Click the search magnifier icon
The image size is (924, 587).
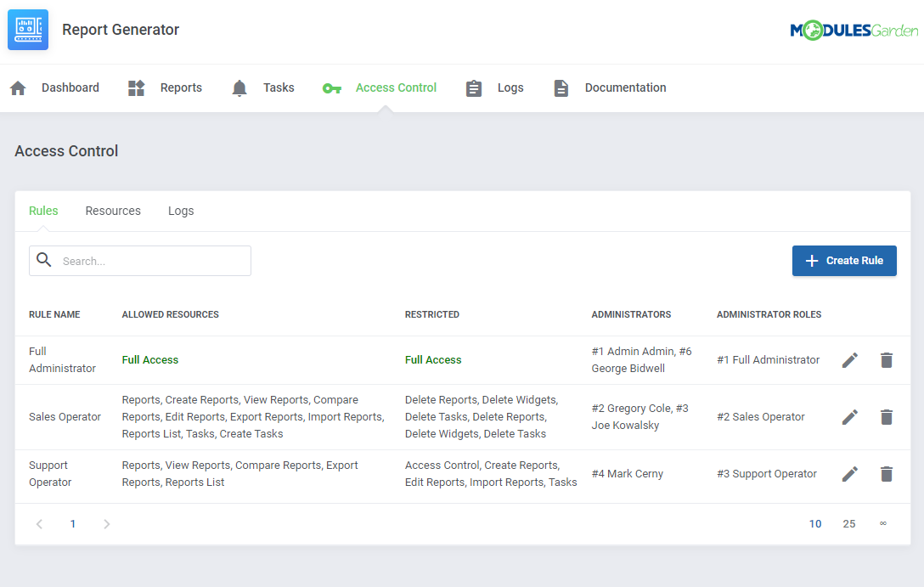click(44, 260)
